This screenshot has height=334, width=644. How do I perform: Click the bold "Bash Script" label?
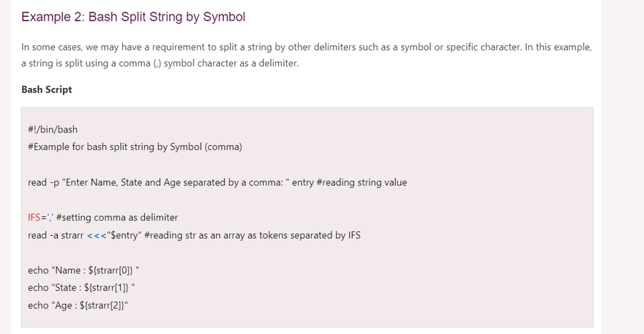tap(47, 90)
